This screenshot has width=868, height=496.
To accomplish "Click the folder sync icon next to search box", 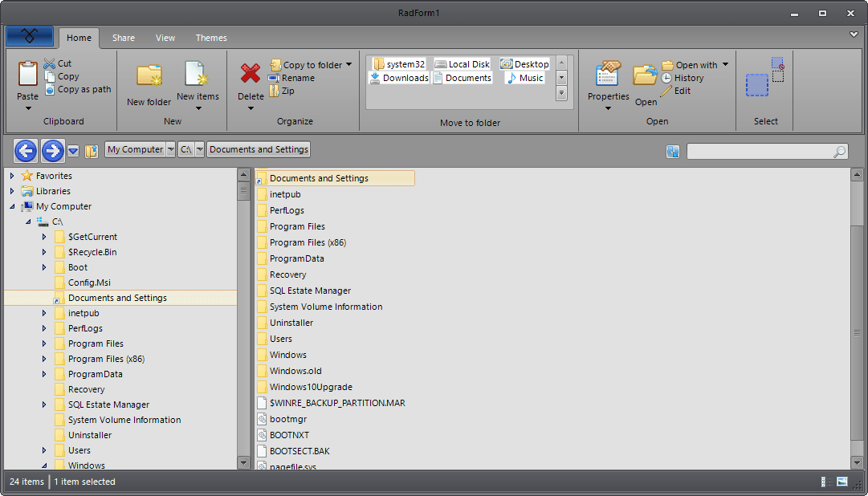I will 673,151.
